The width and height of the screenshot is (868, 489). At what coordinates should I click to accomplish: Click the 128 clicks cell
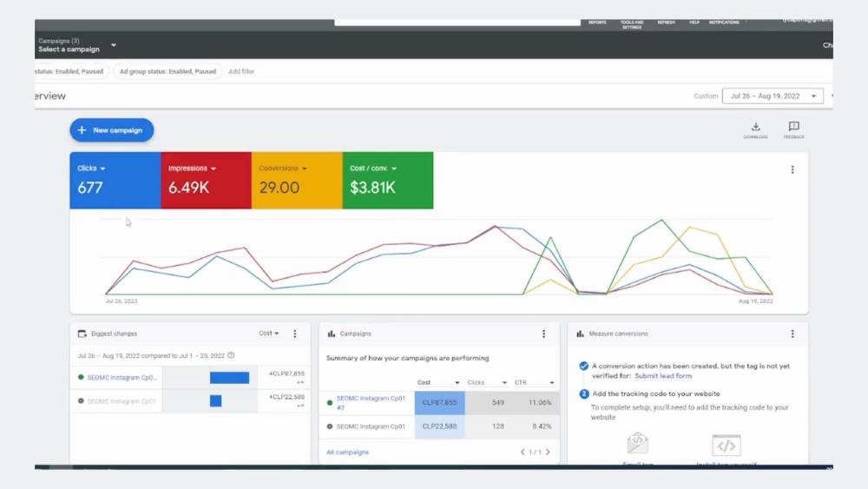click(x=498, y=426)
